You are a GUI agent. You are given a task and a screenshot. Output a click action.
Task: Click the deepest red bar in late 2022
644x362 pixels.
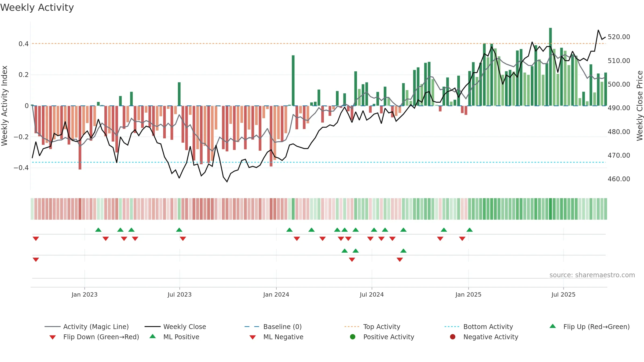(80, 138)
